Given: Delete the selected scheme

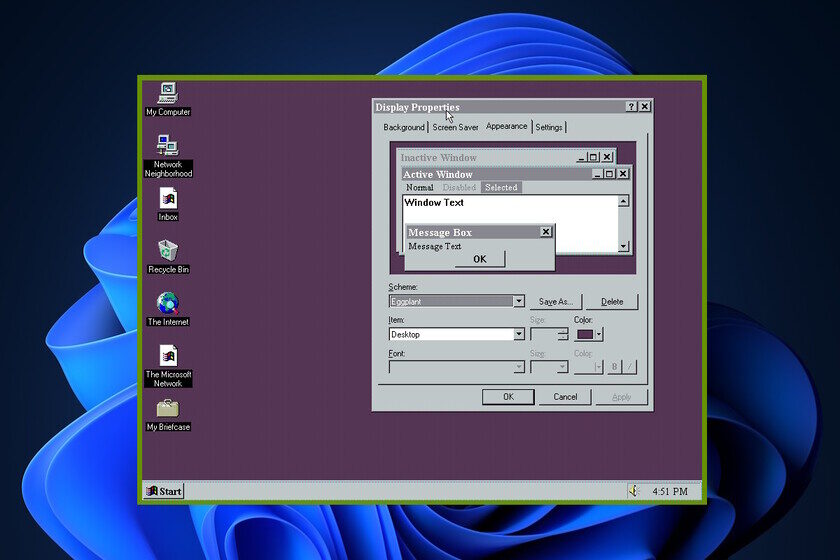Looking at the screenshot, I should [x=612, y=302].
